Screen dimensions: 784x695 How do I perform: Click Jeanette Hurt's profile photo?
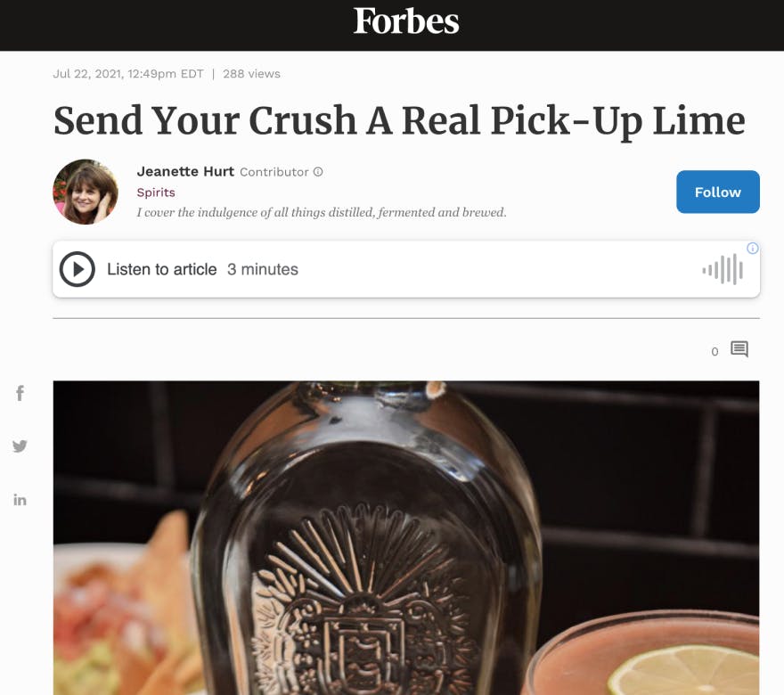(x=86, y=192)
